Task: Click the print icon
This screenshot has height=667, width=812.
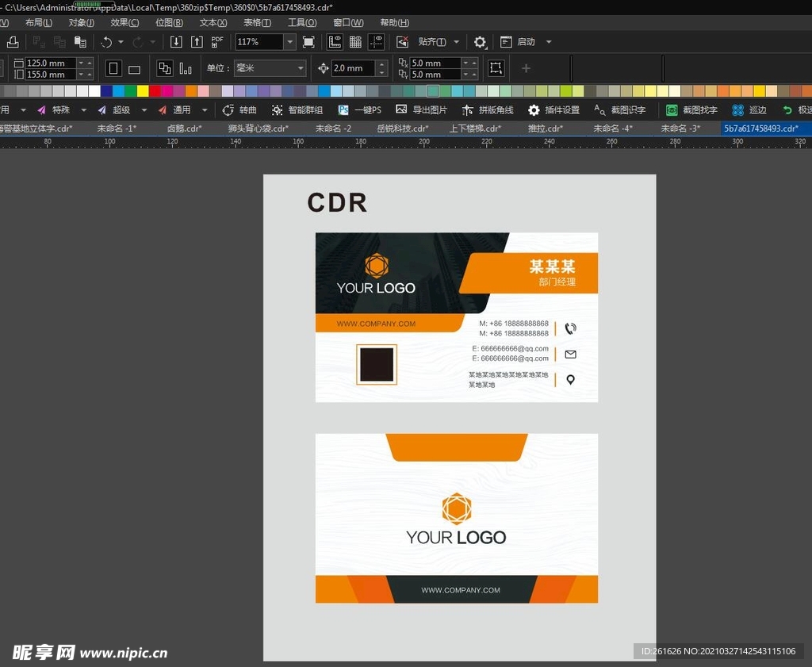Action: pos(13,42)
